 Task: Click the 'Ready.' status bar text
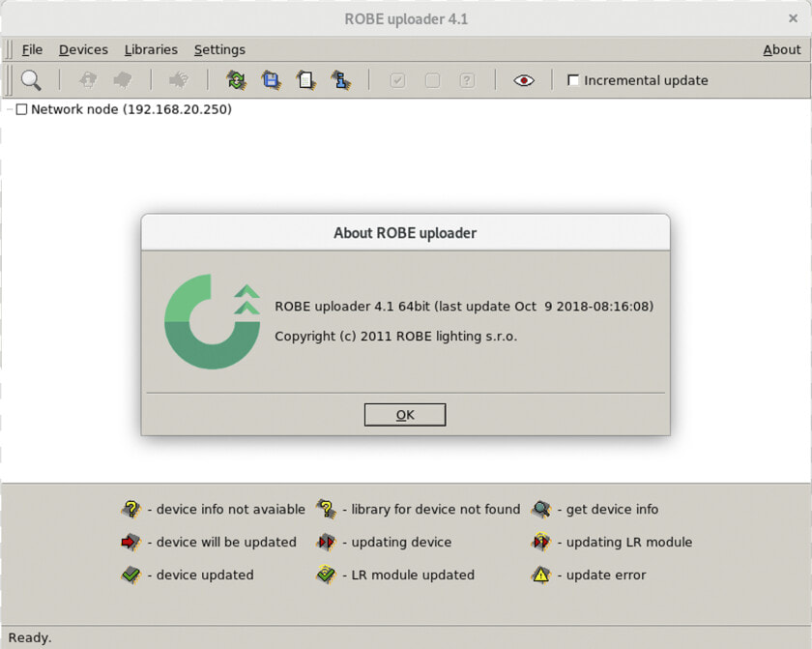point(30,637)
